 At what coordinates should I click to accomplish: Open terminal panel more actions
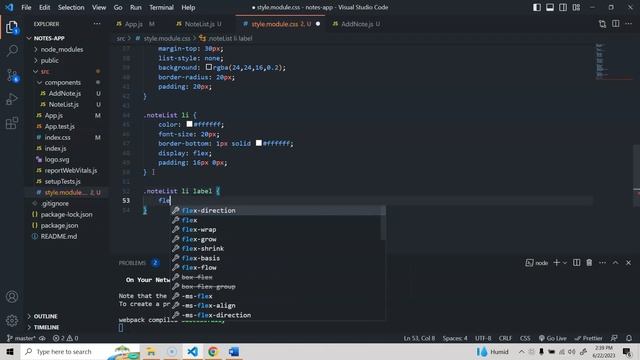[602, 263]
